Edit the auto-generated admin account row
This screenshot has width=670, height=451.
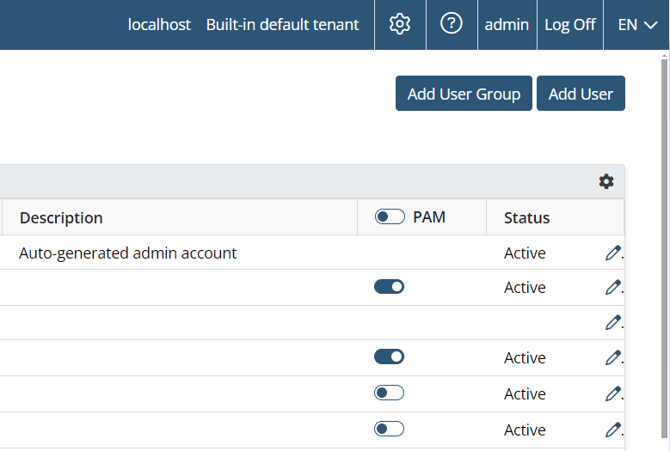coord(613,254)
